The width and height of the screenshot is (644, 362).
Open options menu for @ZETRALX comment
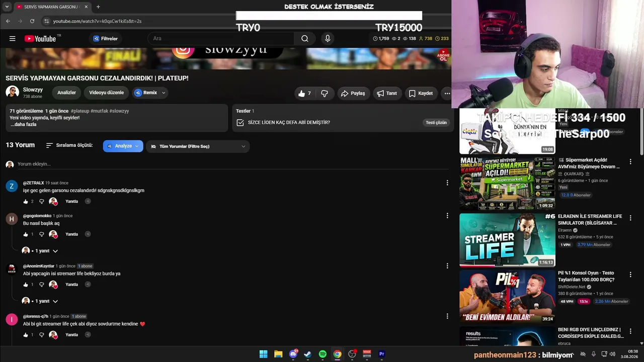pyautogui.click(x=447, y=183)
